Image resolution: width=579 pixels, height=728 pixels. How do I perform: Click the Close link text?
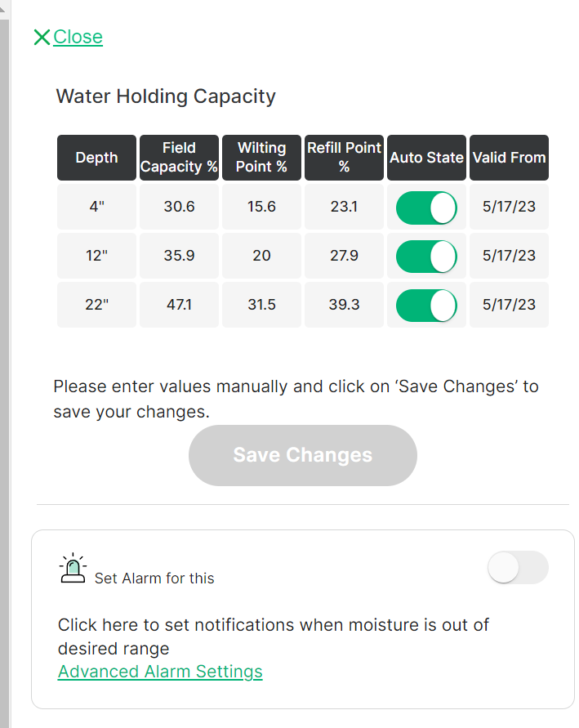tap(78, 38)
